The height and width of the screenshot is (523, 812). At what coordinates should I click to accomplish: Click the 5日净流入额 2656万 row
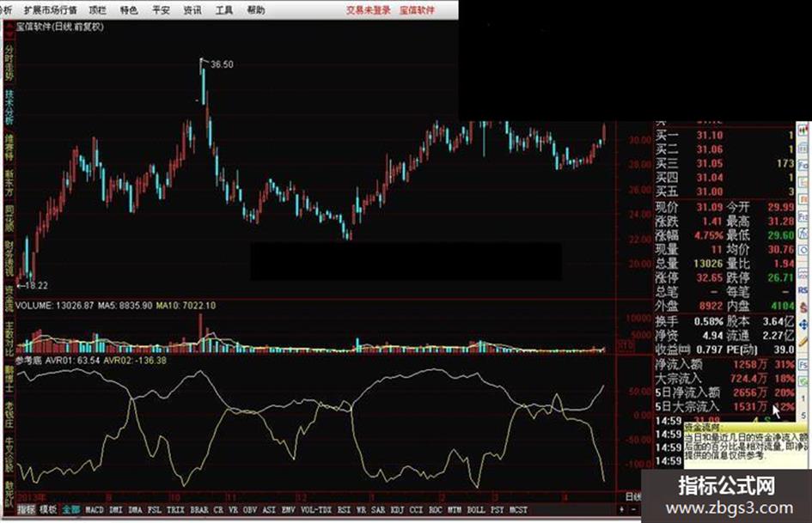[725, 392]
